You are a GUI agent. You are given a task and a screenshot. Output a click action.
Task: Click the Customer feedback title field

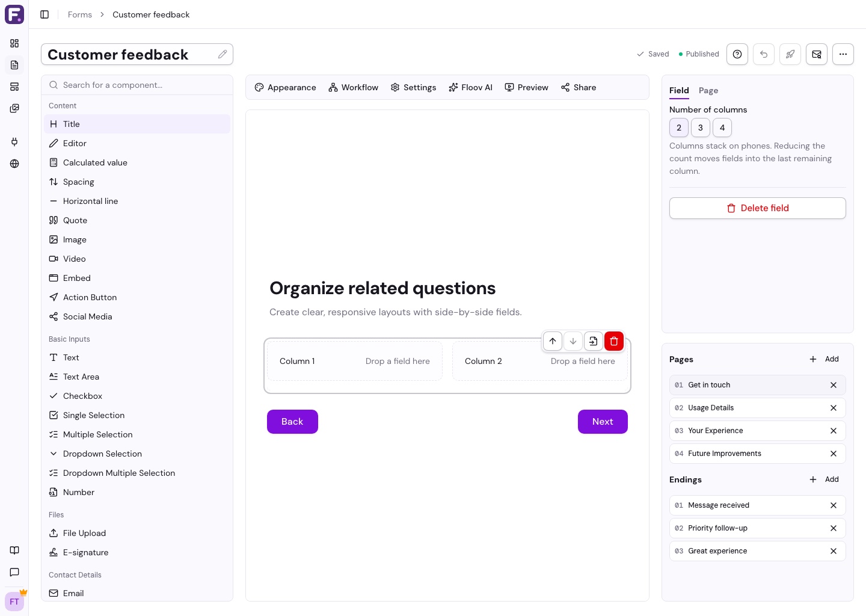[x=137, y=54]
